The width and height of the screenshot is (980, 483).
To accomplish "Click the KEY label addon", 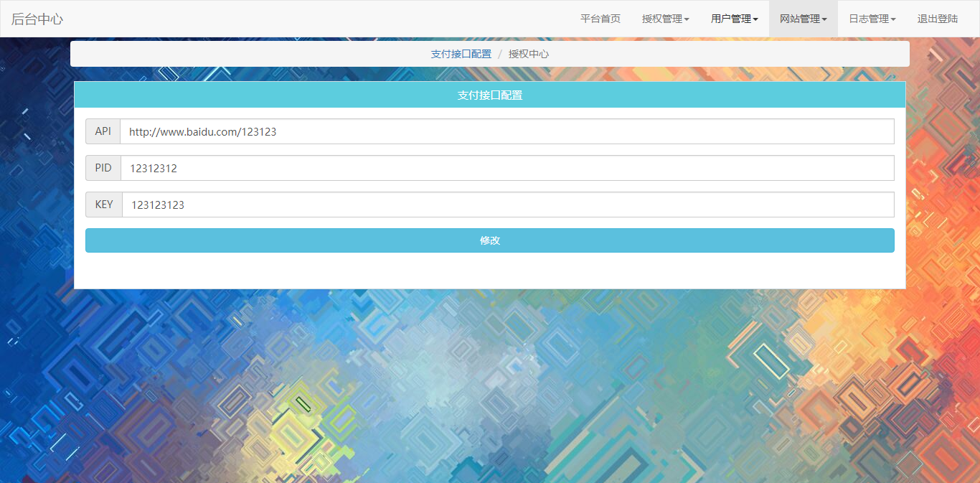I will pyautogui.click(x=104, y=205).
